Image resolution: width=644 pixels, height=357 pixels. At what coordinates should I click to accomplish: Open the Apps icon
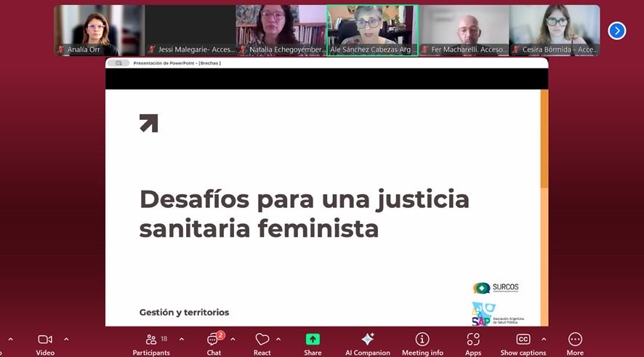click(473, 340)
